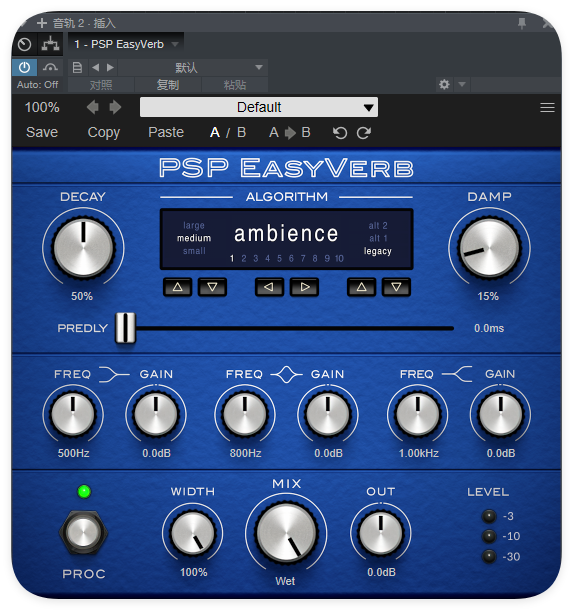The width and height of the screenshot is (573, 610).
Task: Open the gear settings icon
Action: (x=444, y=84)
